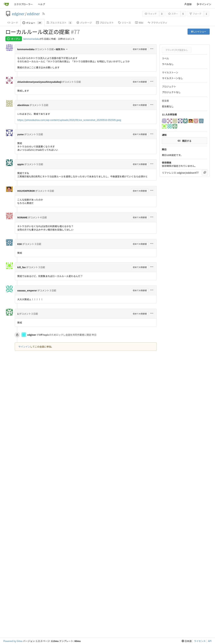
Task: Open the ellipsis menu on kill_fax's comment
Action: [x=152, y=267]
